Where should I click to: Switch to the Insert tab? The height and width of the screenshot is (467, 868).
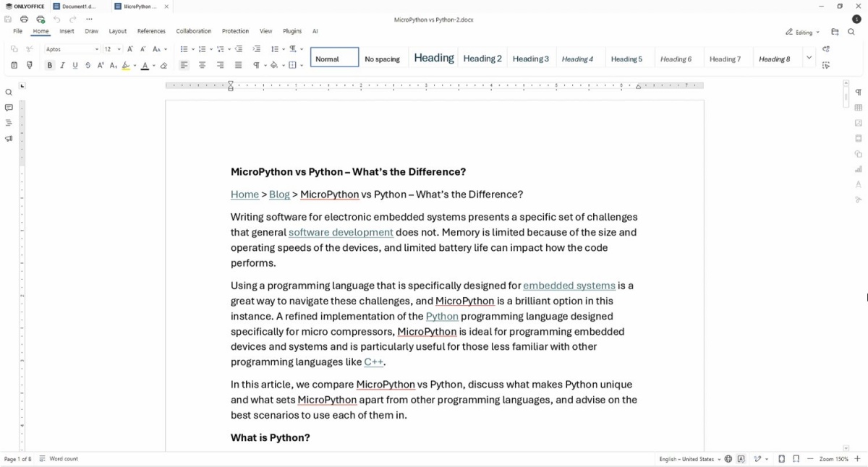pyautogui.click(x=67, y=31)
